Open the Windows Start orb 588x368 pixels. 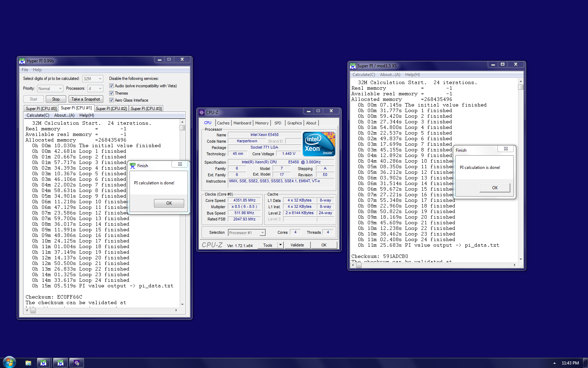(x=9, y=363)
